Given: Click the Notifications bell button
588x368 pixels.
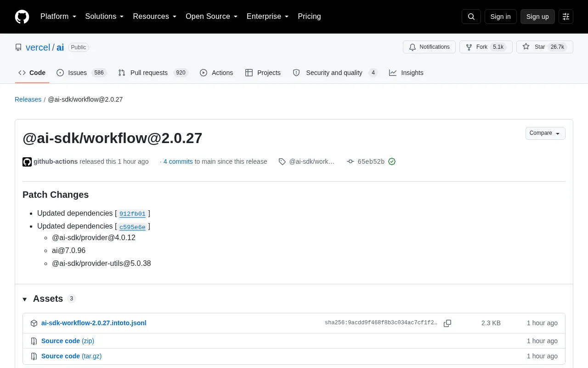Looking at the screenshot, I should [x=429, y=47].
